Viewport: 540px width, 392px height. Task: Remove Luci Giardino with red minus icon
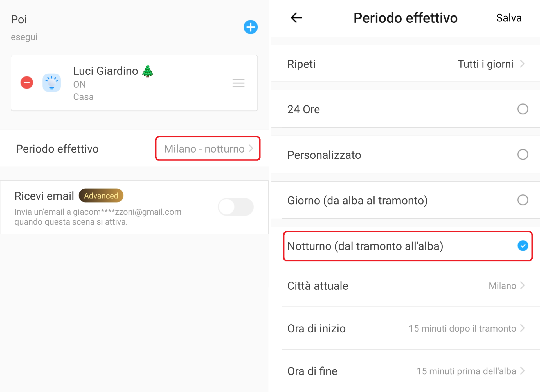click(27, 83)
